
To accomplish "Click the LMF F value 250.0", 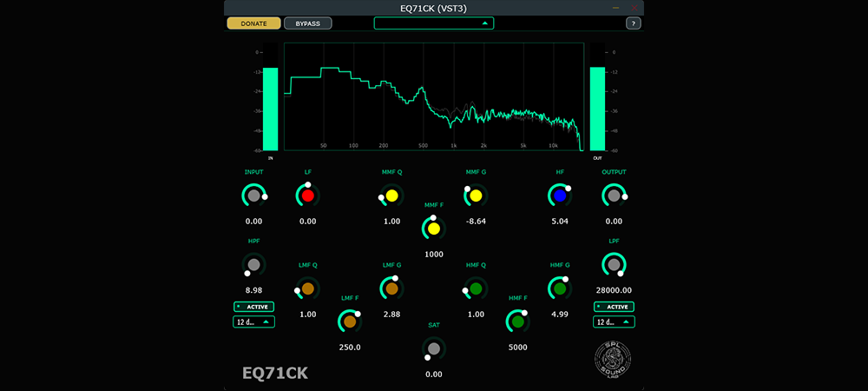I will pos(350,348).
